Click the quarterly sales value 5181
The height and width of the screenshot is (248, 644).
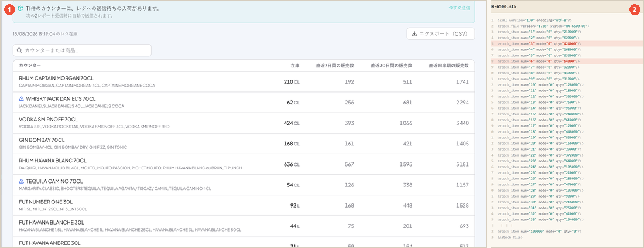tap(462, 164)
